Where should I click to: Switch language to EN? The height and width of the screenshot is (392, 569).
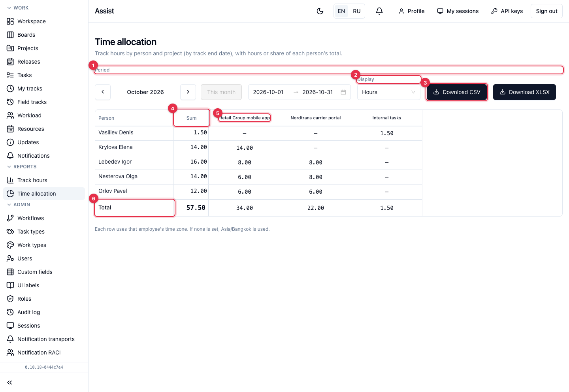[x=341, y=11]
